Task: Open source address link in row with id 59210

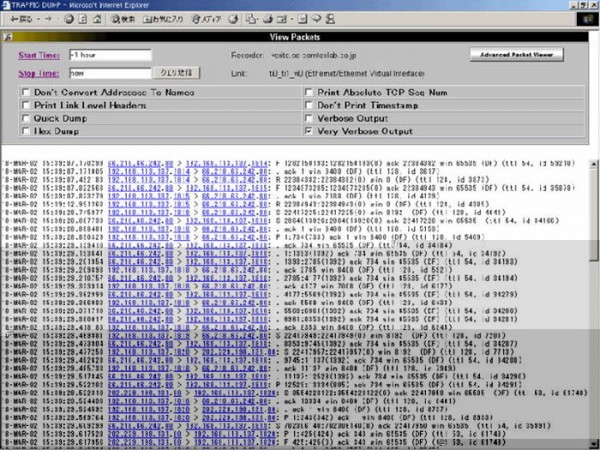Action: (x=140, y=163)
